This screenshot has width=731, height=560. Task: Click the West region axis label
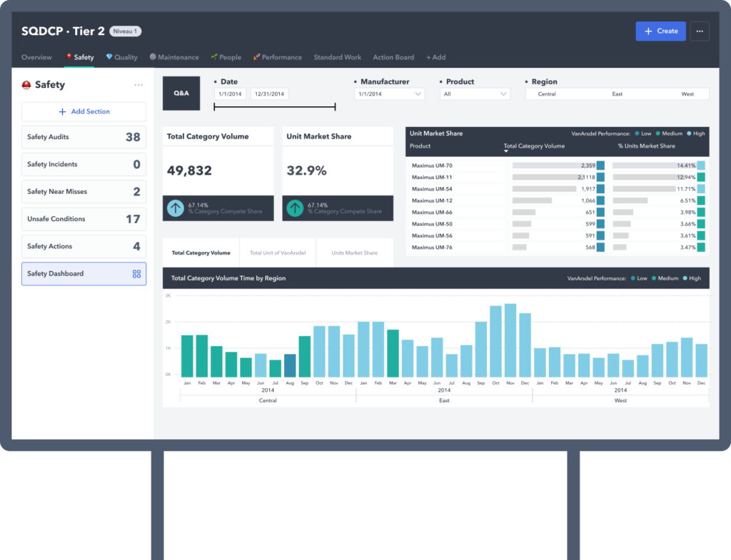(620, 401)
